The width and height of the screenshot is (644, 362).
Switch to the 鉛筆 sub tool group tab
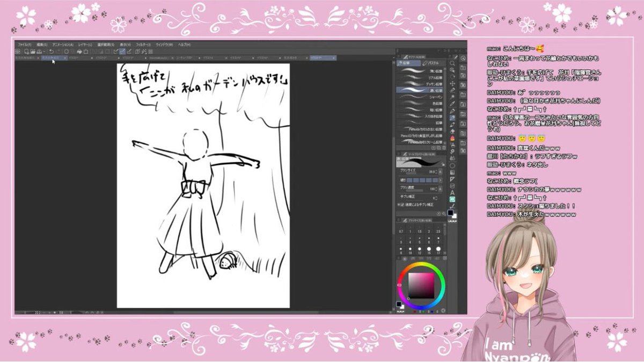coord(407,63)
